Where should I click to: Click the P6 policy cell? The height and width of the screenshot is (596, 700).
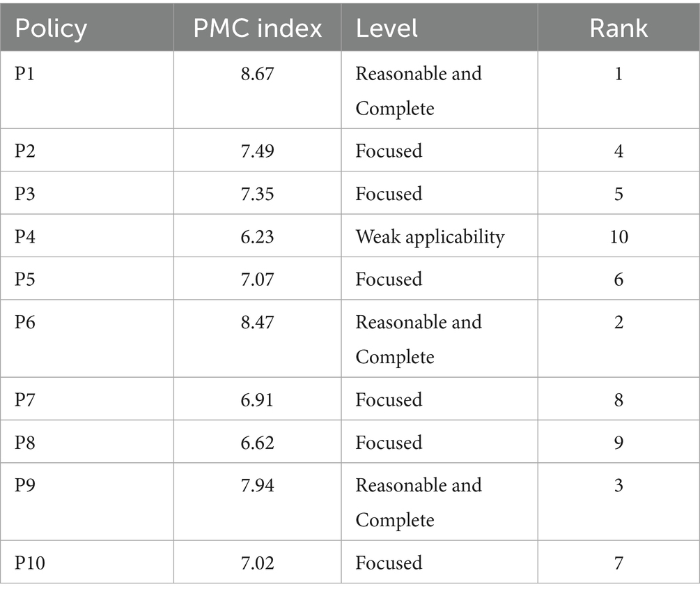click(x=26, y=322)
